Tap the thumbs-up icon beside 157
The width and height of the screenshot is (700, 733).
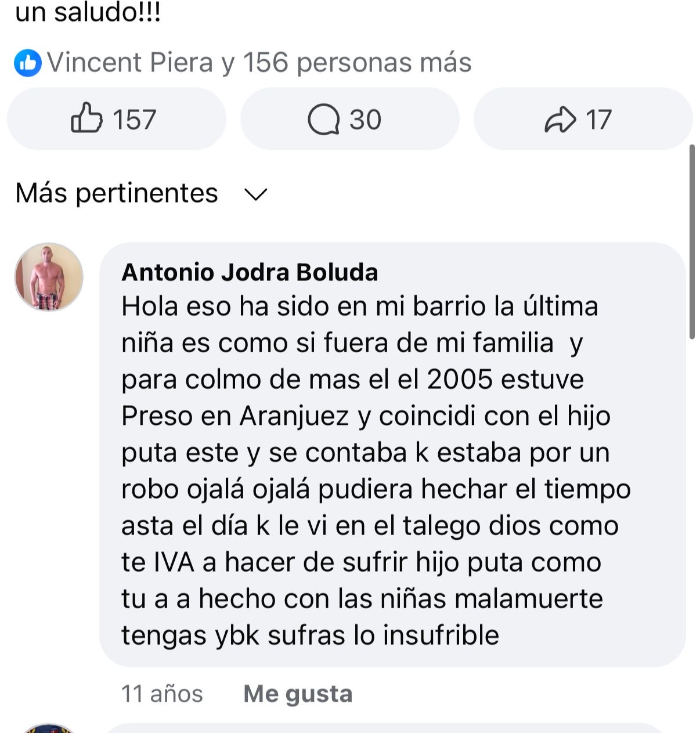(86, 119)
